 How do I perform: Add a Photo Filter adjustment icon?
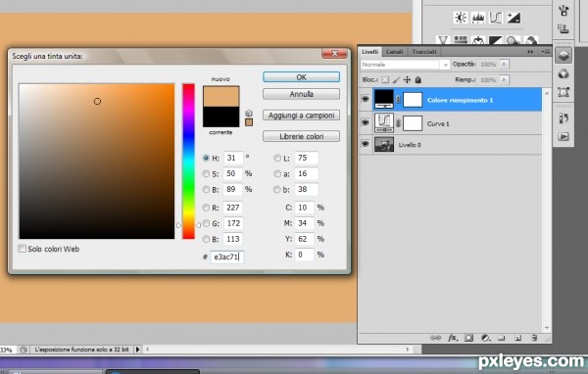tap(513, 40)
